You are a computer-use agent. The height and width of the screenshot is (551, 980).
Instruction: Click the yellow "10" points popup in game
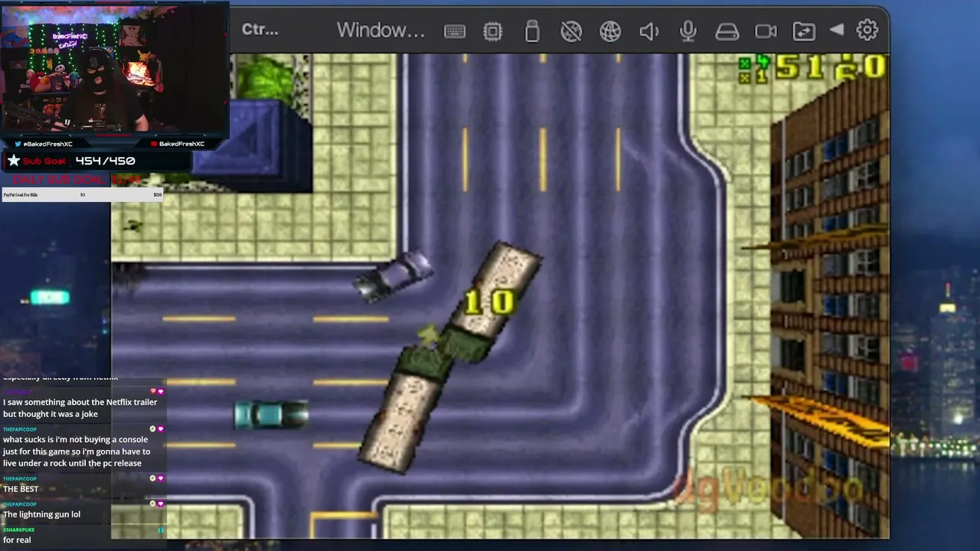489,302
